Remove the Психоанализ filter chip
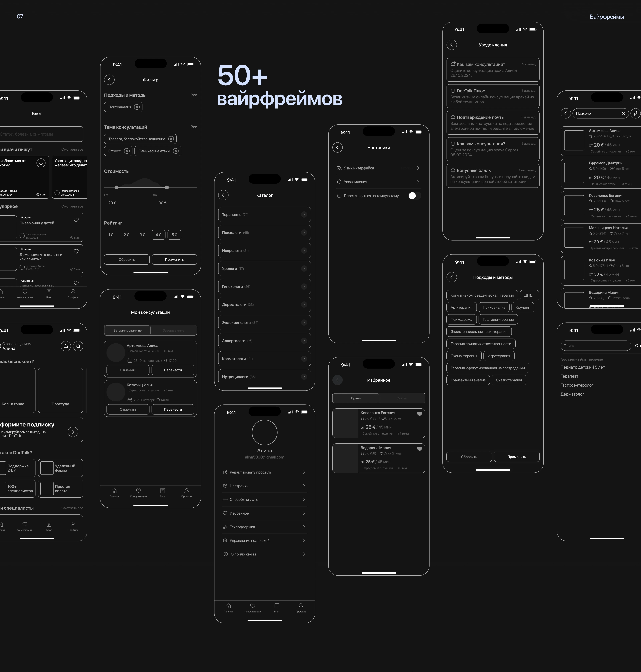This screenshot has height=672, width=641. (x=137, y=107)
